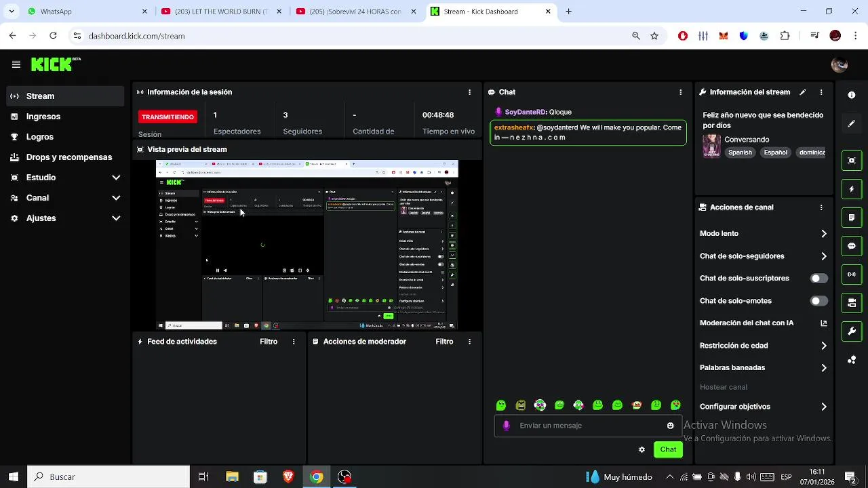Click the Windows taskbar Buscar search box
The image size is (868, 488).
tap(108, 476)
